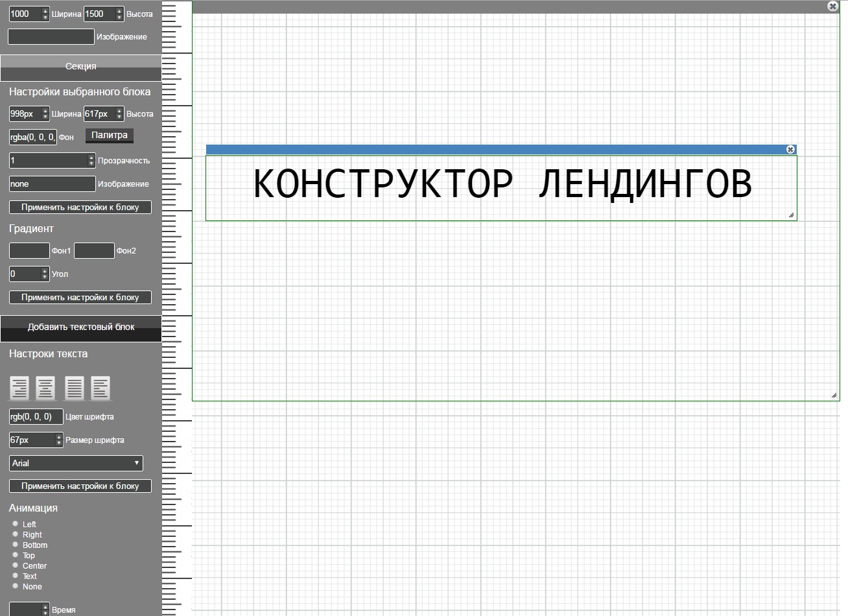Viewport: 848px width, 616px height.
Task: Click the section's bottom-right corner handle
Action: point(834,396)
